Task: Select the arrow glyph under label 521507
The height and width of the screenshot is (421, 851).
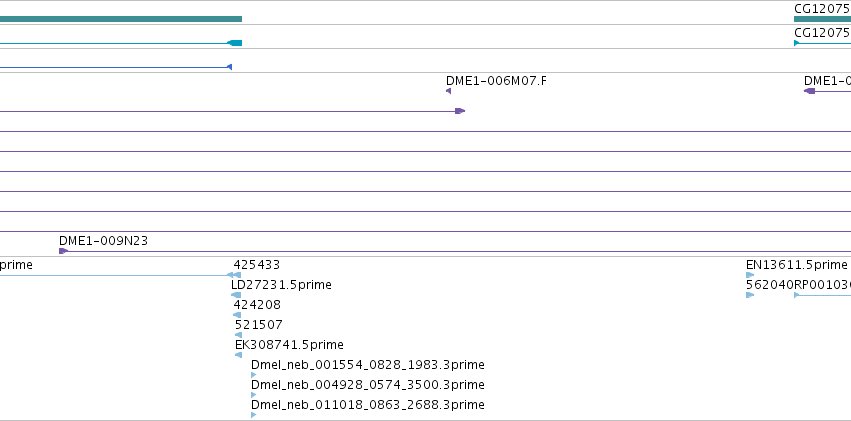Action: [x=238, y=335]
